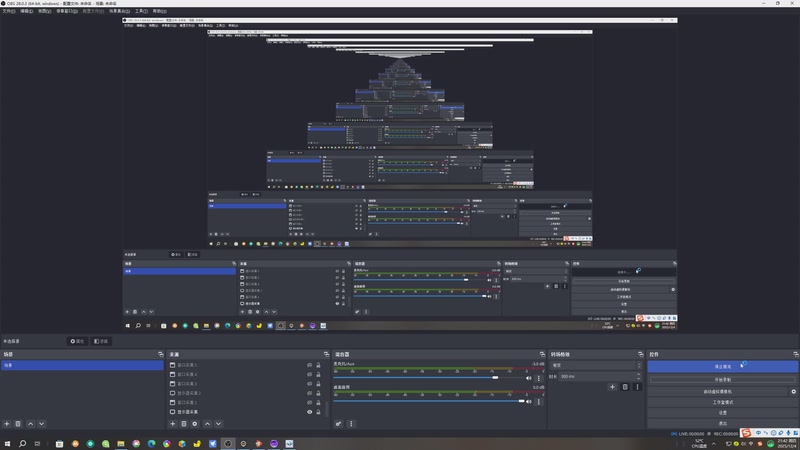
Task: Click the desktop audio volume slider handle
Action: point(521,401)
